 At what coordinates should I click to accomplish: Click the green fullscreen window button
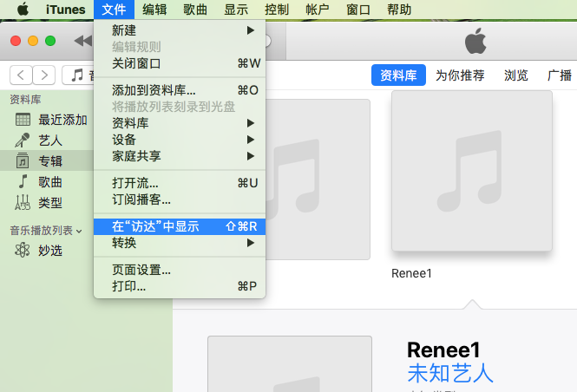(x=50, y=41)
